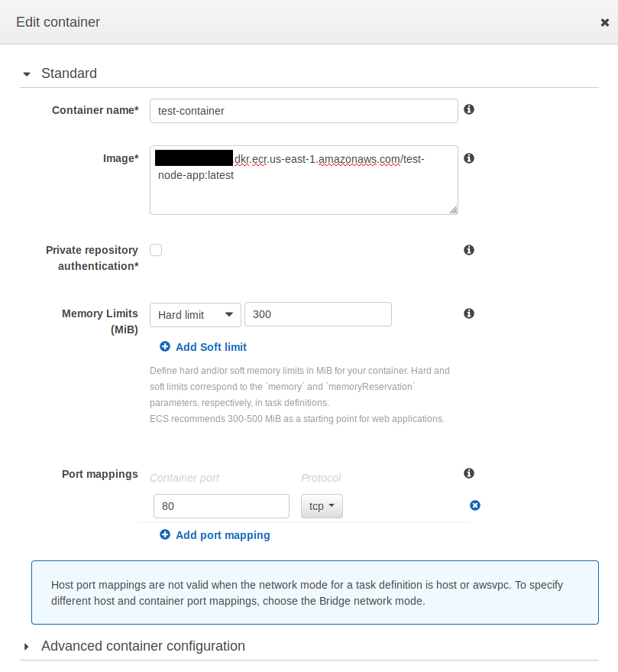The width and height of the screenshot is (618, 672).
Task: Collapse the Standard section
Action: 28,74
